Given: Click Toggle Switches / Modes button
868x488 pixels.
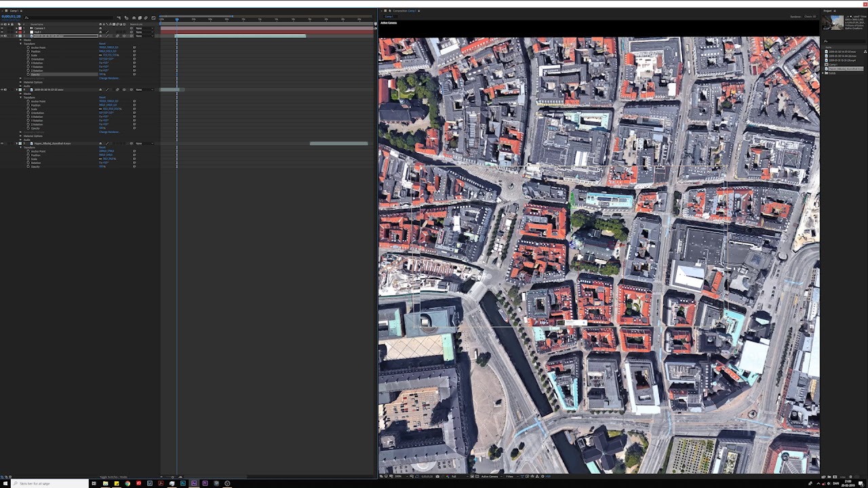Looking at the screenshot, I should point(113,477).
